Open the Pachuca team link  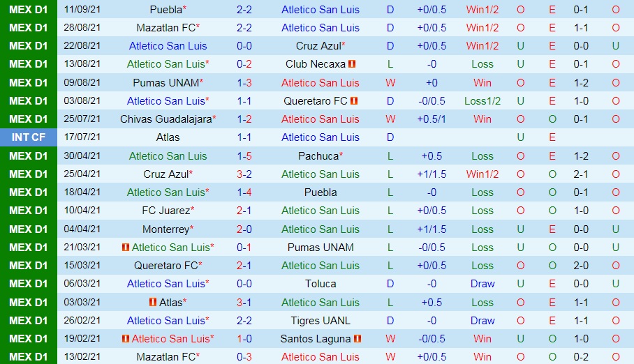click(x=319, y=156)
